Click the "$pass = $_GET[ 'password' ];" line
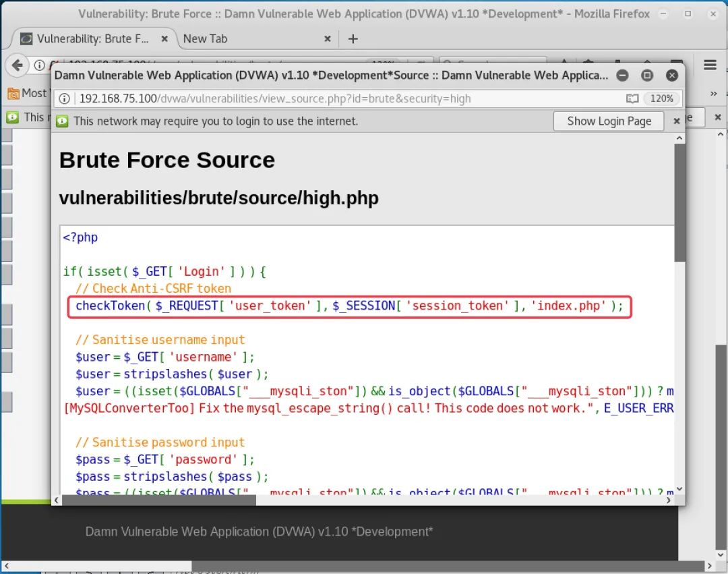 click(x=165, y=460)
